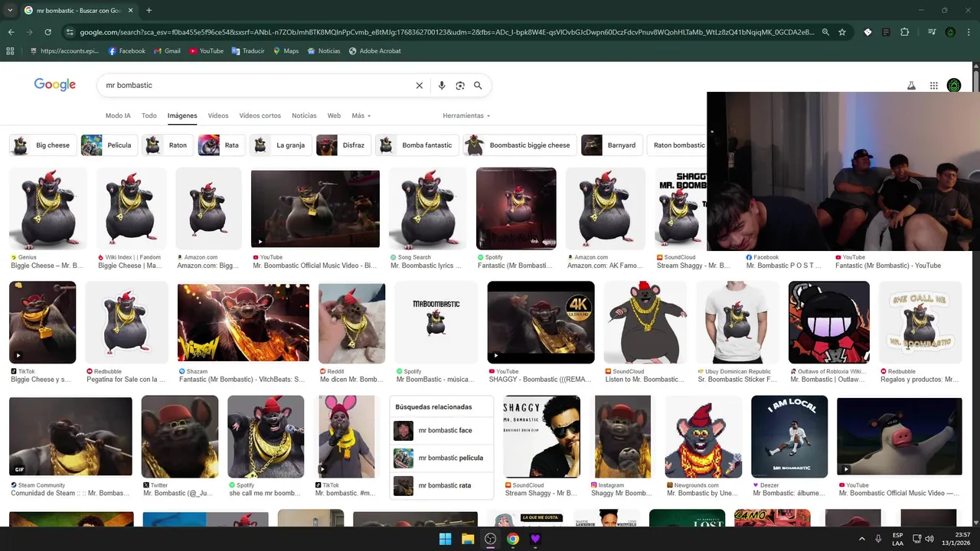Filter by the Raton chip
The width and height of the screenshot is (980, 551).
pyautogui.click(x=168, y=145)
